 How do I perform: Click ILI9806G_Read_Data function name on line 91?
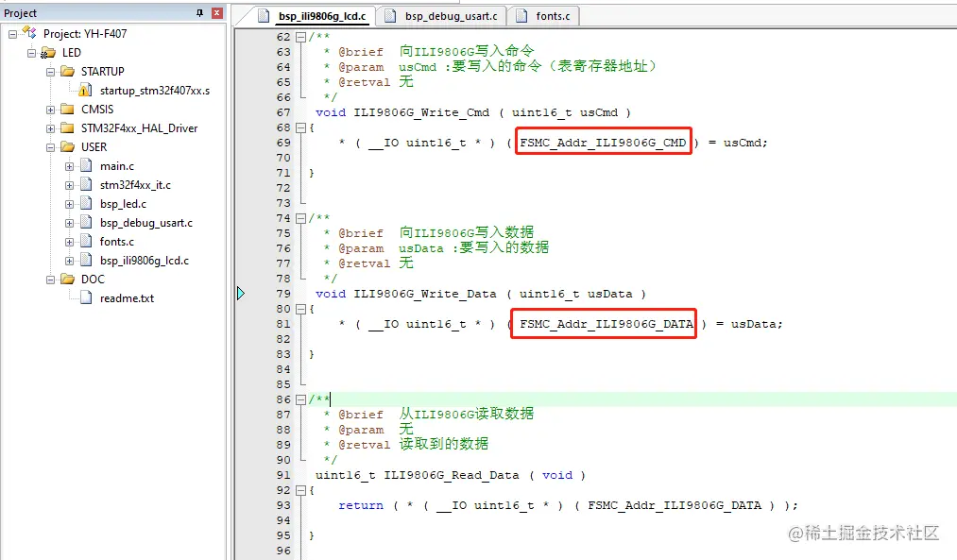pyautogui.click(x=451, y=475)
